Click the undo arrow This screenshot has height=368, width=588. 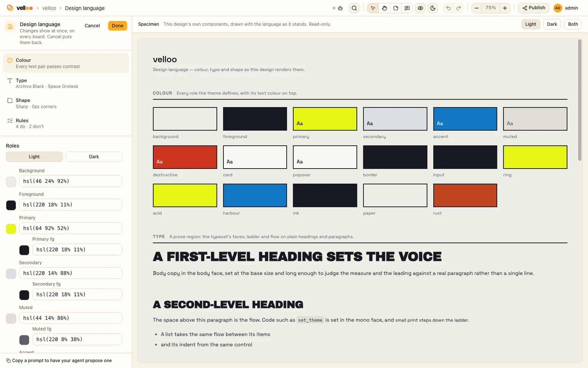pyautogui.click(x=448, y=8)
